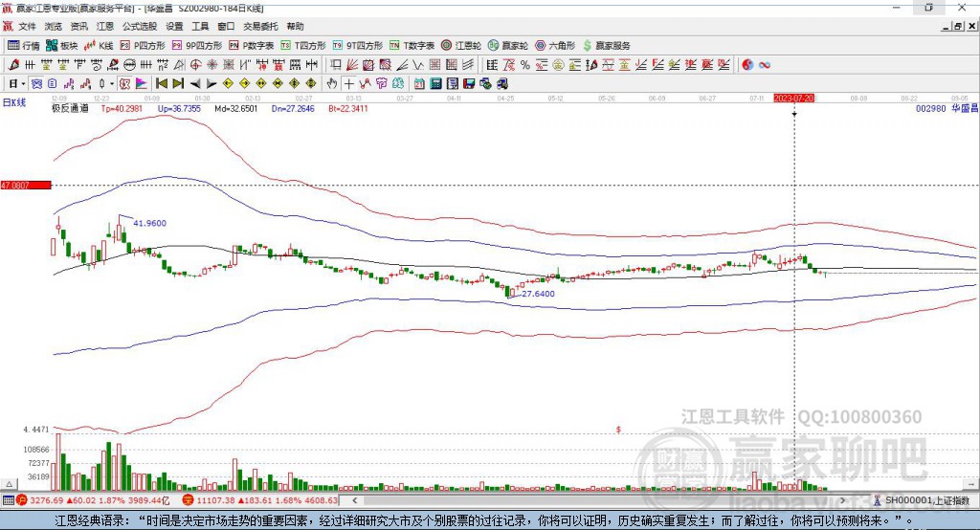The height and width of the screenshot is (530, 980).
Task: Click the up-triangle button at volume panel left
Action: click(9, 484)
